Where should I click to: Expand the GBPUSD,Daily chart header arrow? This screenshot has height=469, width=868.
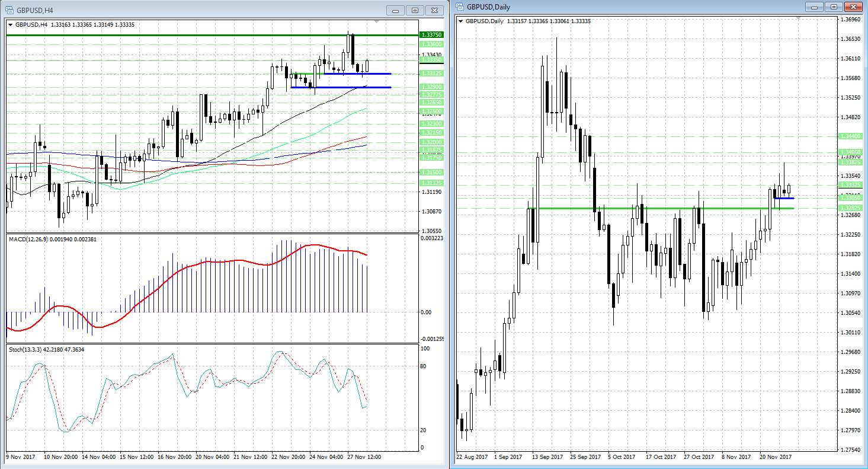pos(462,21)
